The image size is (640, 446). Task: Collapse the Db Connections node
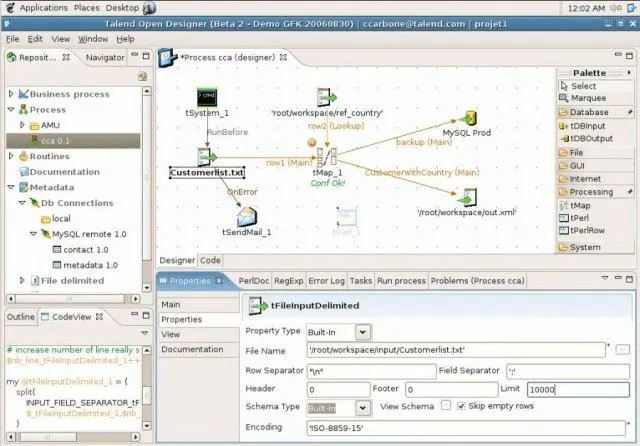point(22,203)
